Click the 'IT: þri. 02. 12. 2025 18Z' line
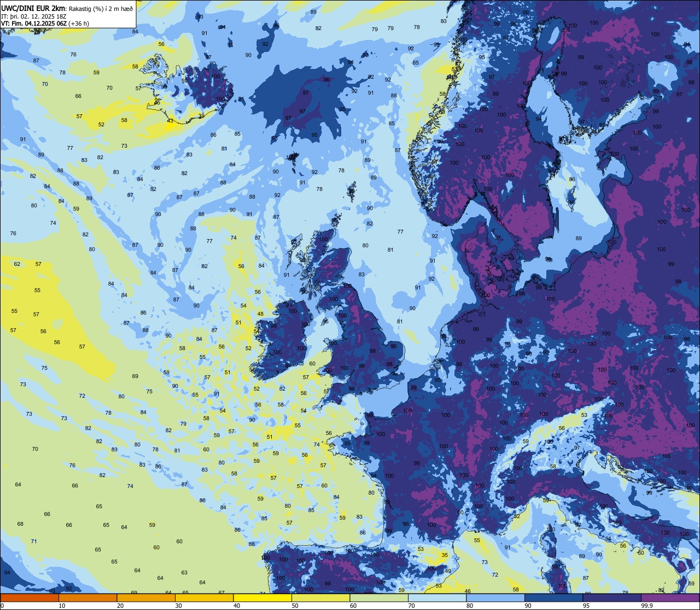This screenshot has width=700, height=610. (x=33, y=16)
